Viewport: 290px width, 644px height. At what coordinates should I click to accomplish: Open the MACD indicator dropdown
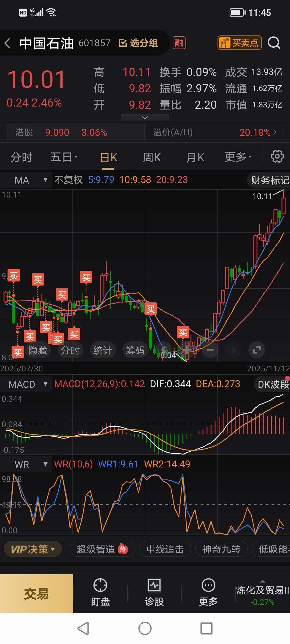click(26, 384)
